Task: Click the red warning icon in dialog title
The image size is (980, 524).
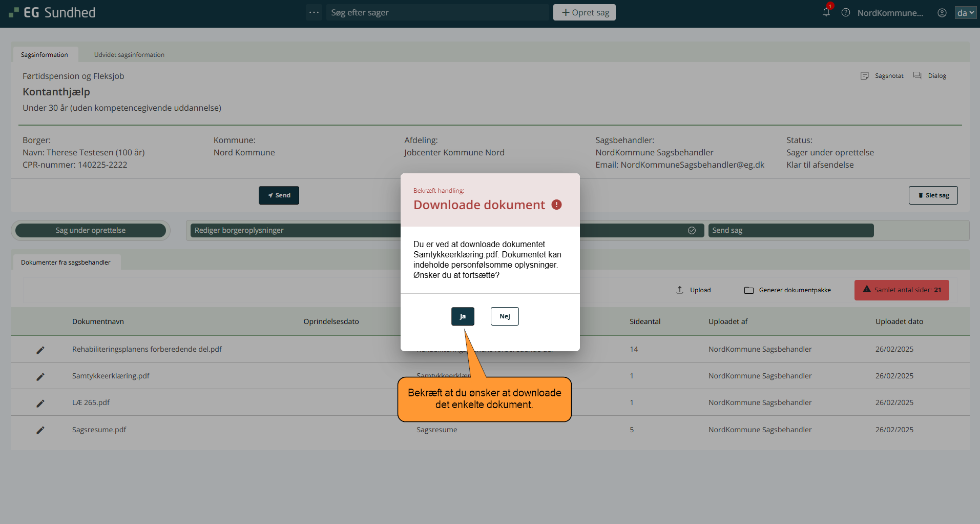Action: pyautogui.click(x=556, y=205)
